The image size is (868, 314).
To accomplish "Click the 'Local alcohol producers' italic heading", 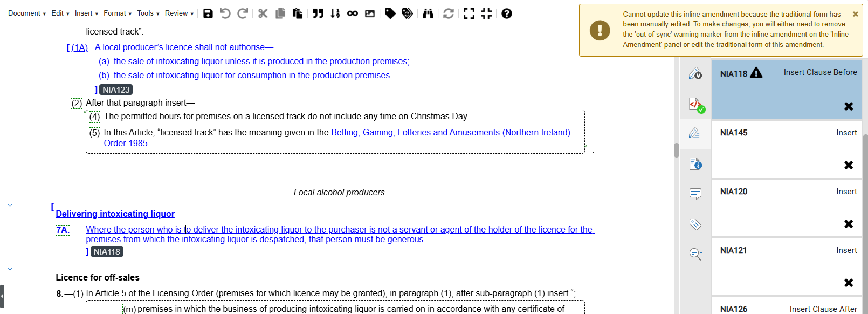I will [x=339, y=193].
